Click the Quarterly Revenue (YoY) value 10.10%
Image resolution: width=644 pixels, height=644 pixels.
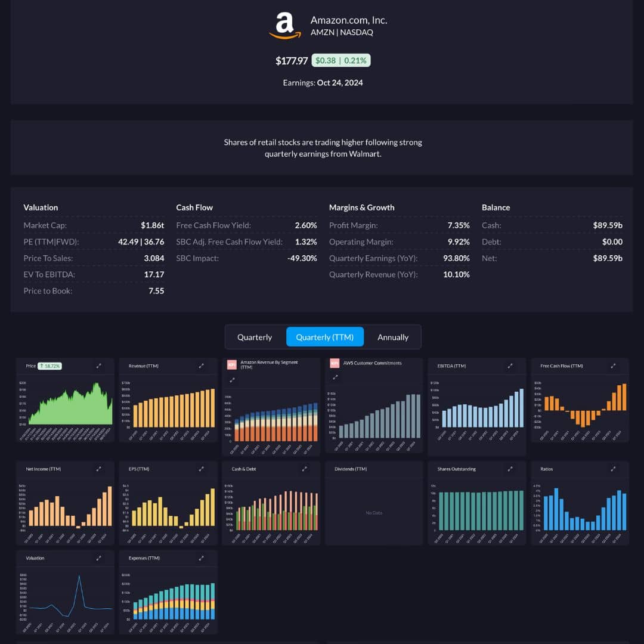(x=456, y=274)
